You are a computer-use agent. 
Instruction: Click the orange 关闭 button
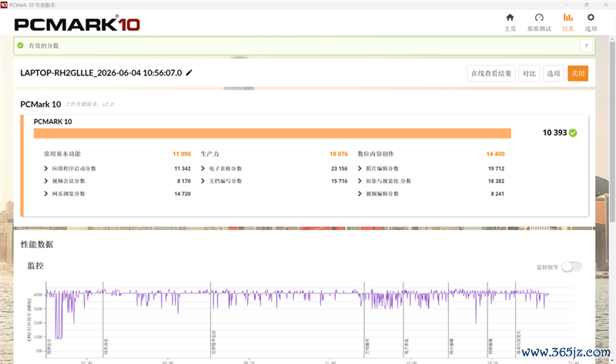(x=578, y=73)
